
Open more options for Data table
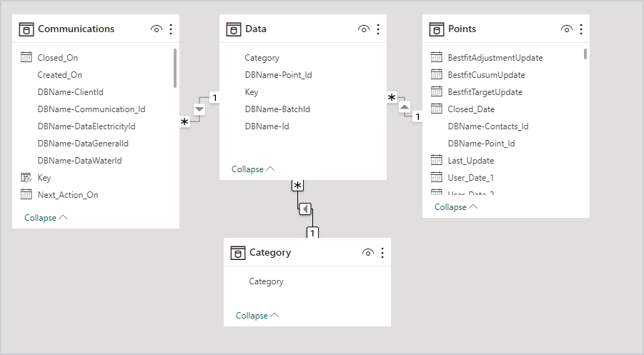click(x=378, y=29)
